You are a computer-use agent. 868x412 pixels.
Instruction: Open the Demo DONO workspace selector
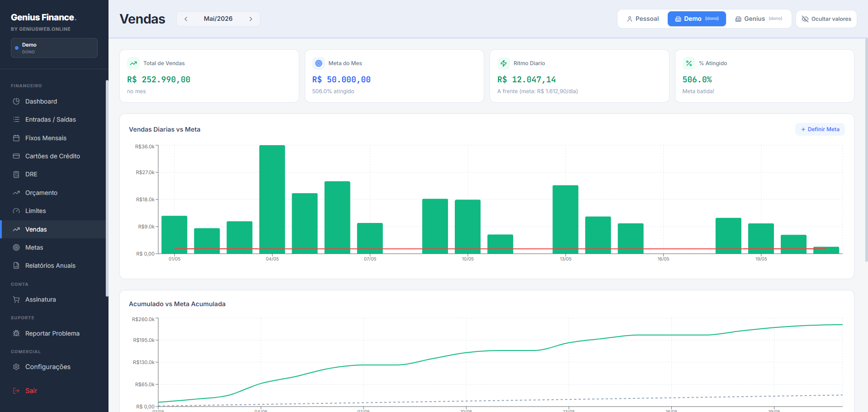(54, 48)
